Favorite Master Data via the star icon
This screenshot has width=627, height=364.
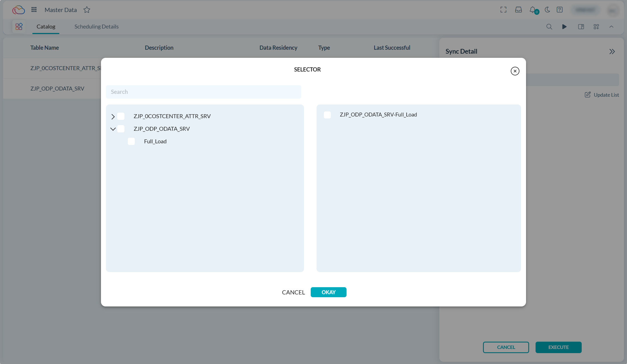(x=87, y=9)
